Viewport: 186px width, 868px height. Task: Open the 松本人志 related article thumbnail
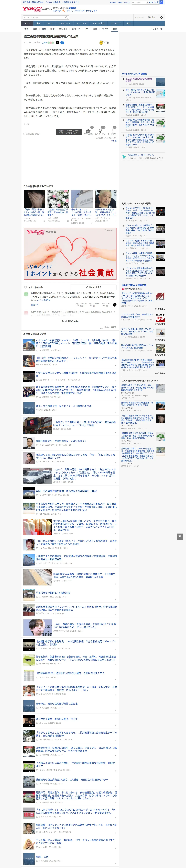106,199
